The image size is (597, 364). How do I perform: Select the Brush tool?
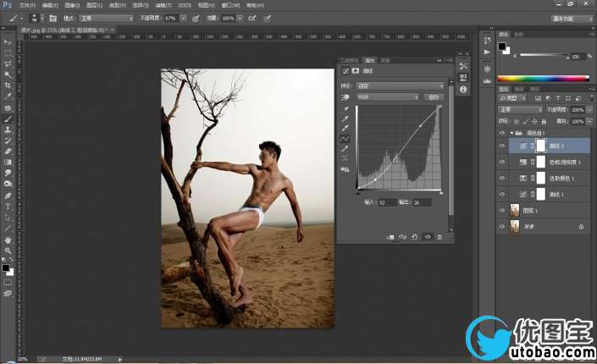click(x=8, y=119)
